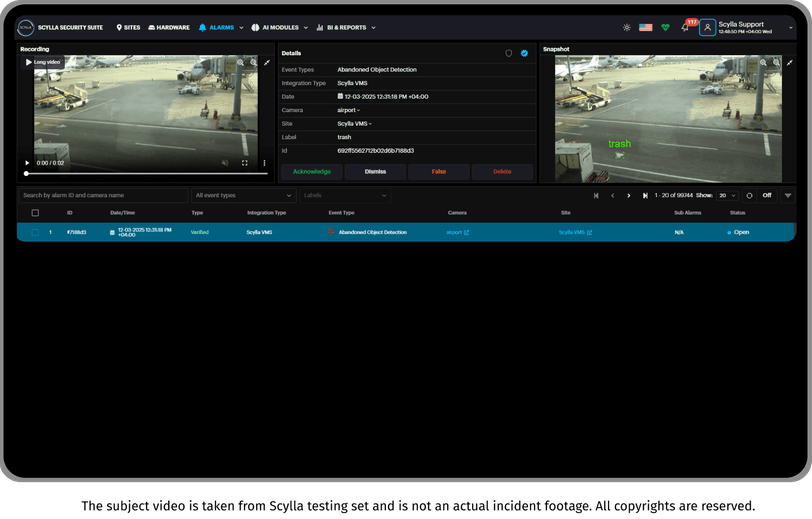Select the US flag language icon
This screenshot has width=812, height=519.
pyautogui.click(x=645, y=27)
